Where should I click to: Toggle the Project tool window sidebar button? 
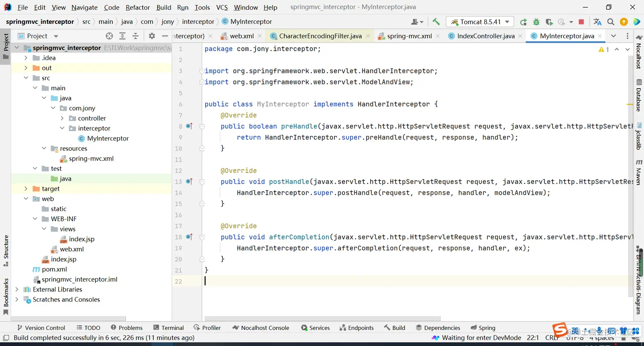[6, 47]
